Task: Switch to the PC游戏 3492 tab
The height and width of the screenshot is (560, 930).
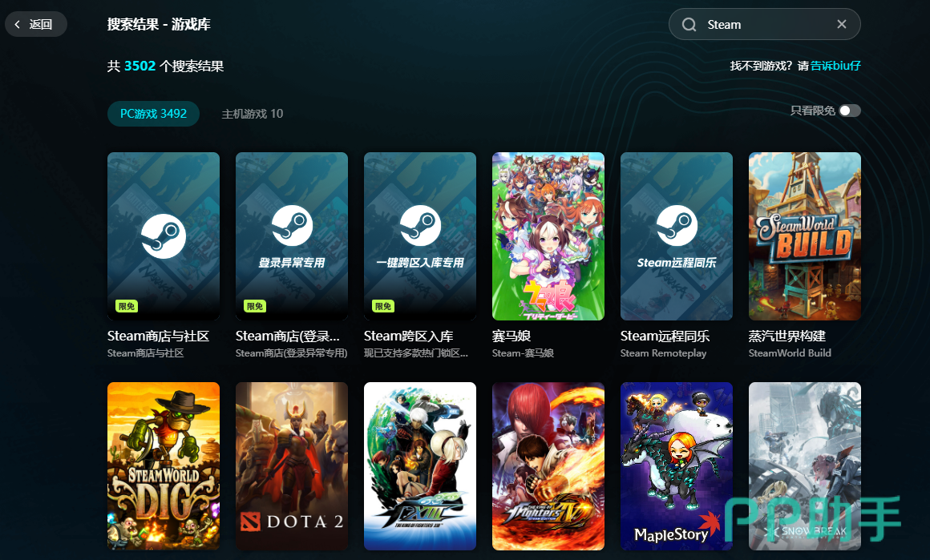Action: click(x=153, y=114)
